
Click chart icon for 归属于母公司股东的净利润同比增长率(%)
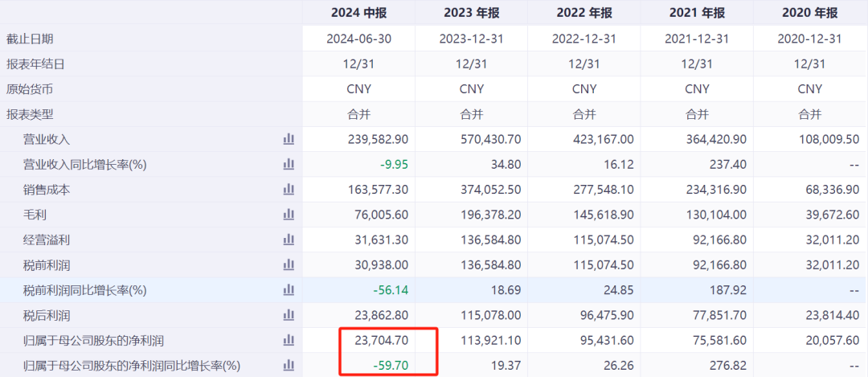pyautogui.click(x=289, y=366)
